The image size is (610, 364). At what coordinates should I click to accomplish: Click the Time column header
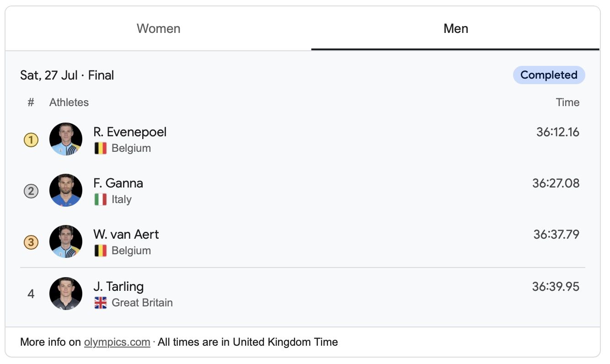pos(567,102)
